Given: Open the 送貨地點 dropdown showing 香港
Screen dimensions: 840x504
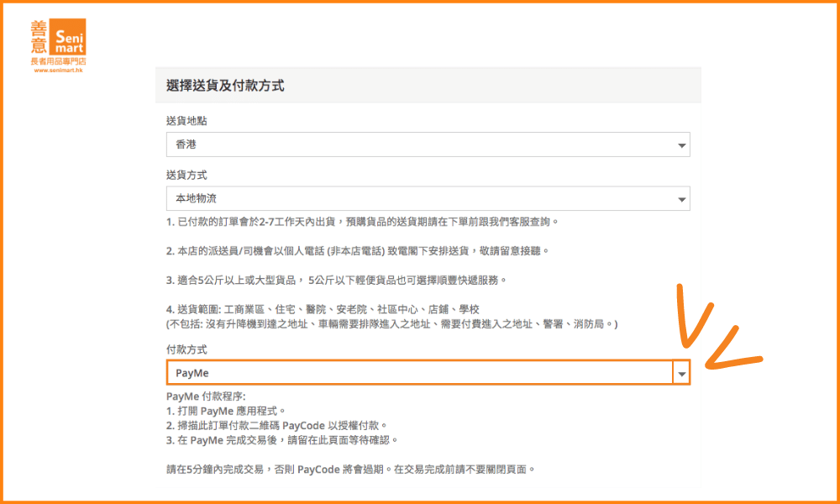Looking at the screenshot, I should click(x=420, y=144).
